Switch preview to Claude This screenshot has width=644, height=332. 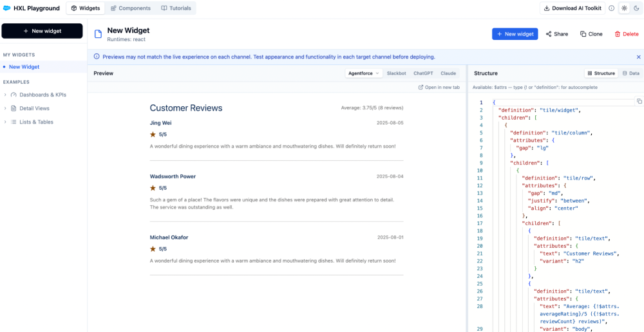pyautogui.click(x=448, y=73)
